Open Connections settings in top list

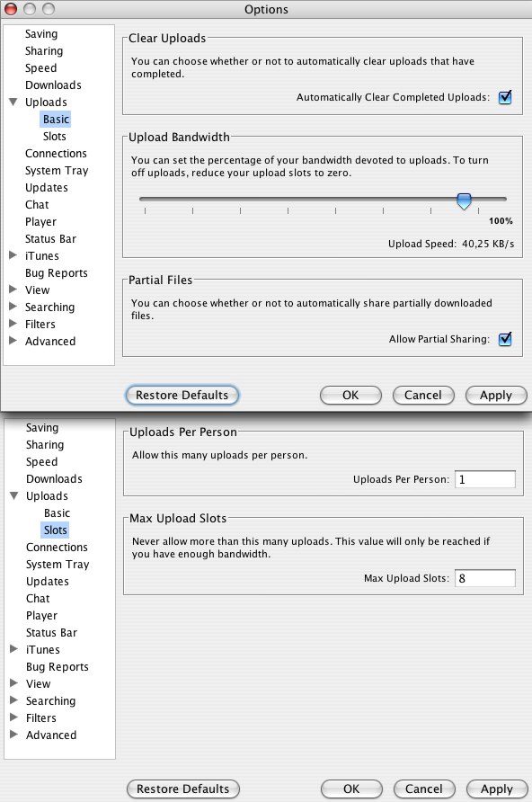56,154
